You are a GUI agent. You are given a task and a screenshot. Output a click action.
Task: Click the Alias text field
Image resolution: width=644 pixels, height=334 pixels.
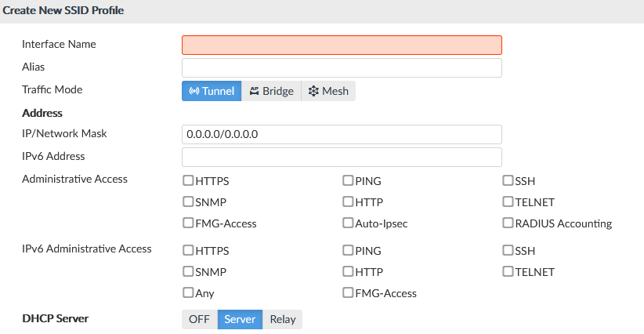coord(342,67)
